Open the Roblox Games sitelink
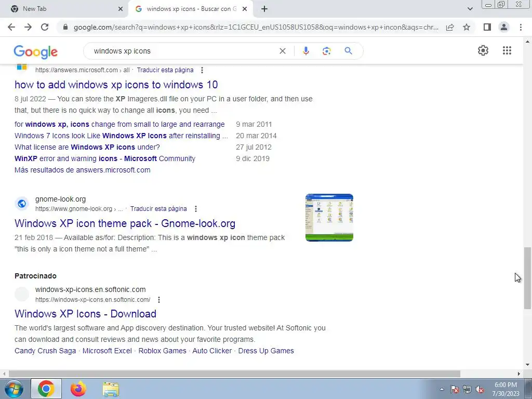This screenshot has width=532, height=399. pyautogui.click(x=162, y=351)
